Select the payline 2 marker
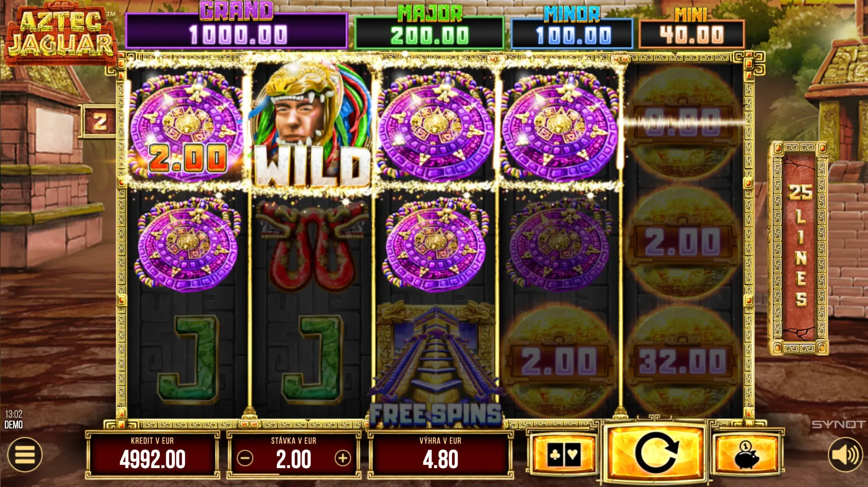The height and width of the screenshot is (487, 868). coord(99,121)
